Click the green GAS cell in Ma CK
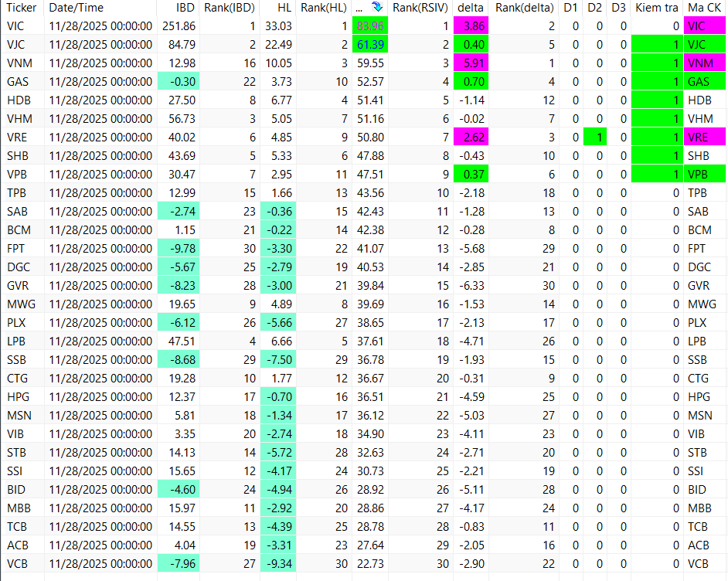728x581 pixels. pyautogui.click(x=704, y=82)
